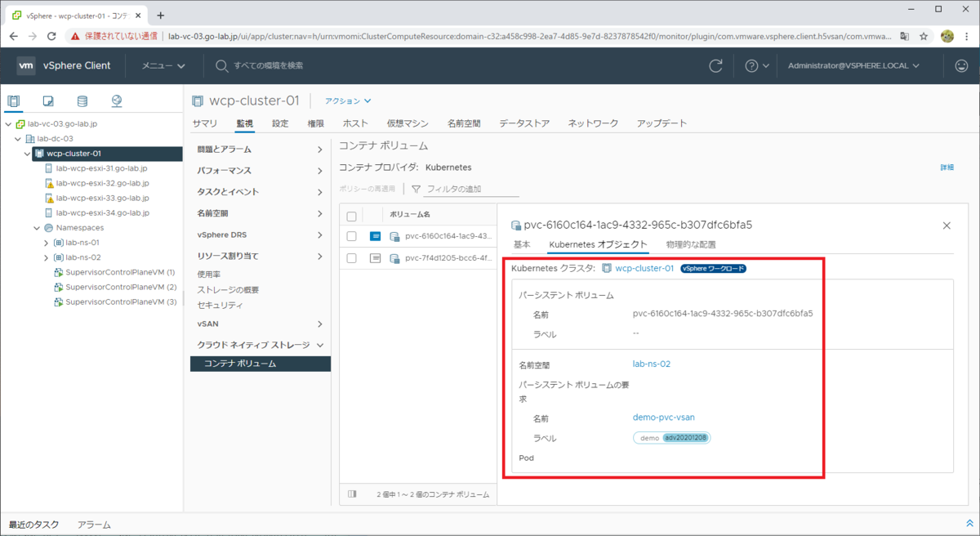Select host lab-wcp-esxi-31.go-lab.jp

(x=101, y=168)
